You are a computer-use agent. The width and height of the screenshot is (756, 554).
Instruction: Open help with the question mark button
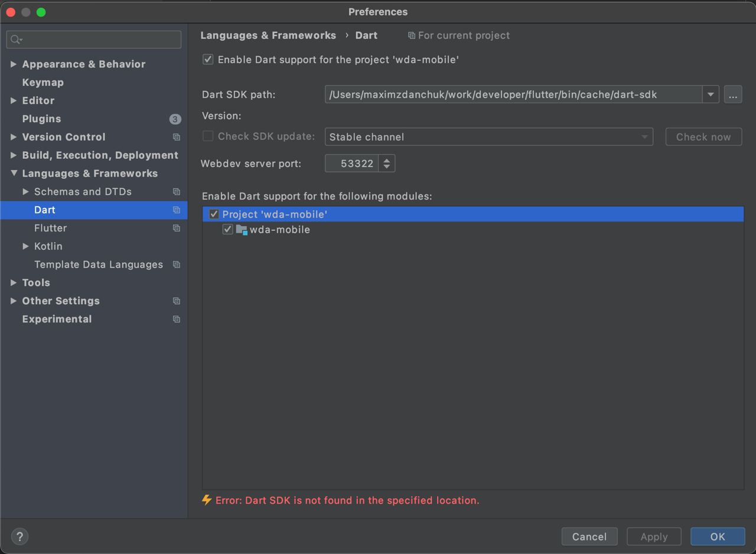point(20,536)
